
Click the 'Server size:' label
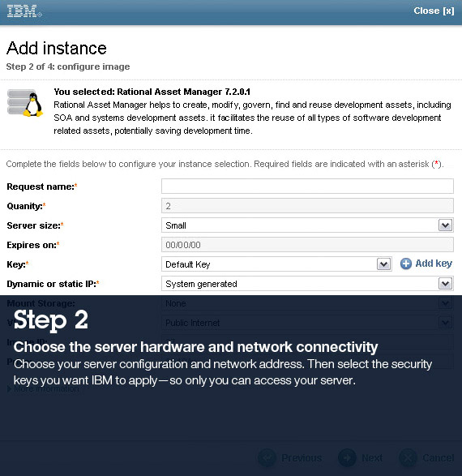coord(35,225)
